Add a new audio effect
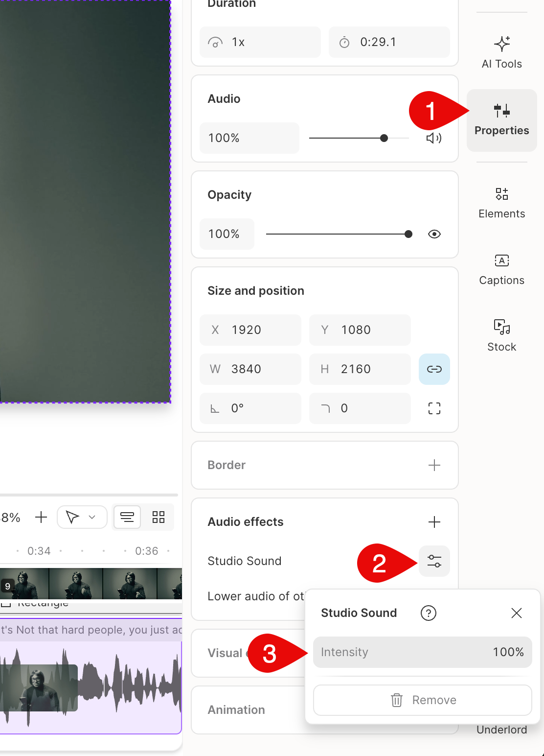The height and width of the screenshot is (756, 544). tap(434, 522)
